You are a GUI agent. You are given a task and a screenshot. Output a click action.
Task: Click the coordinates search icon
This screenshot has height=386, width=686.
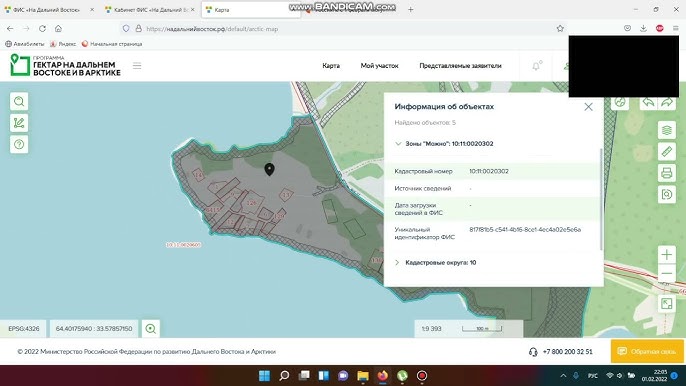tap(150, 329)
